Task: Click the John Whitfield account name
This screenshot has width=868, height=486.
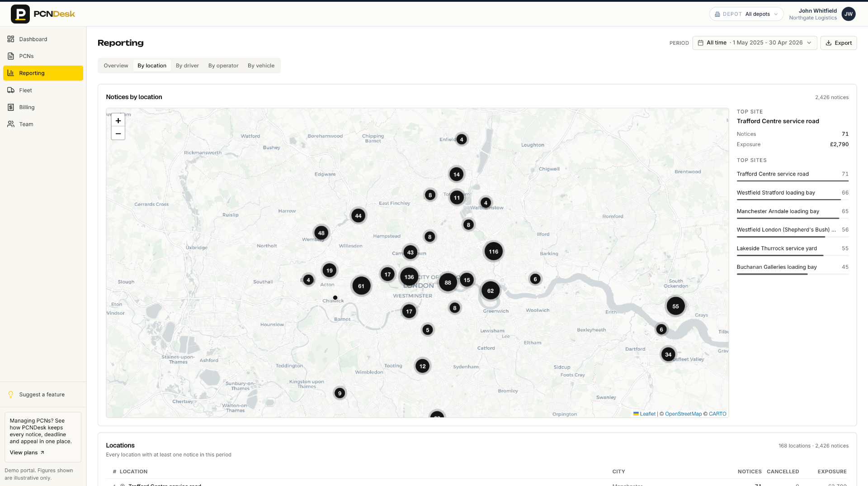Action: (x=817, y=11)
